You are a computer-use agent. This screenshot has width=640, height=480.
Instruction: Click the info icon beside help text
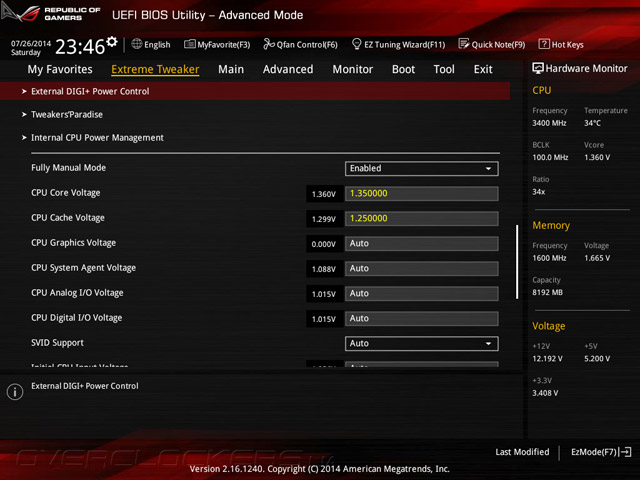click(15, 392)
